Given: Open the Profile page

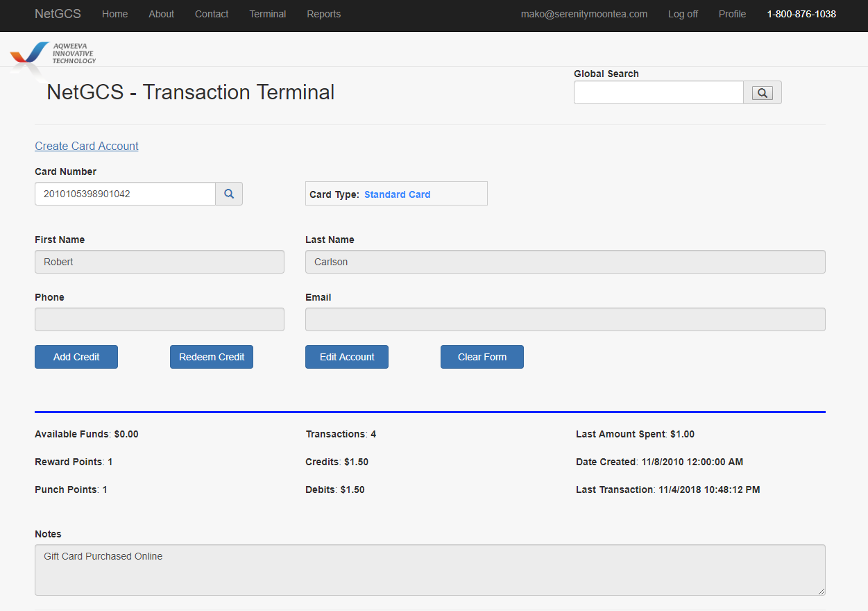Looking at the screenshot, I should 732,14.
